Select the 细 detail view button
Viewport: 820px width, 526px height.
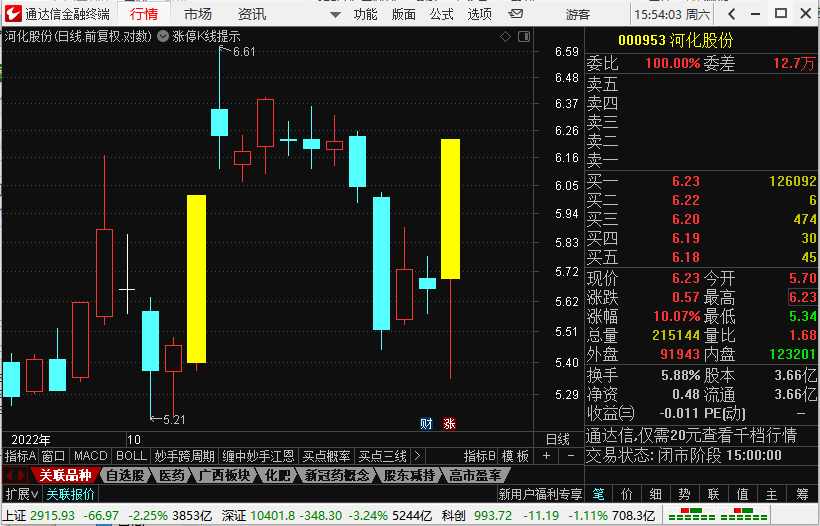(656, 494)
